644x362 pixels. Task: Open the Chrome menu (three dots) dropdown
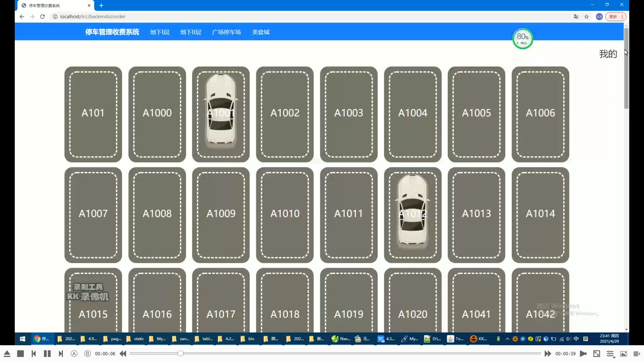(622, 17)
